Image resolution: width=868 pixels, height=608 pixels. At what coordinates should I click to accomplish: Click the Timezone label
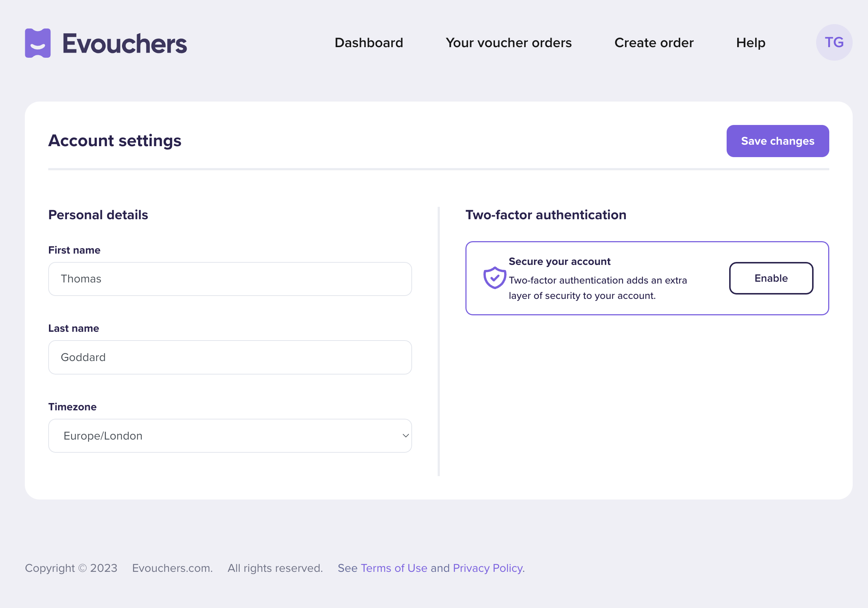pos(73,407)
